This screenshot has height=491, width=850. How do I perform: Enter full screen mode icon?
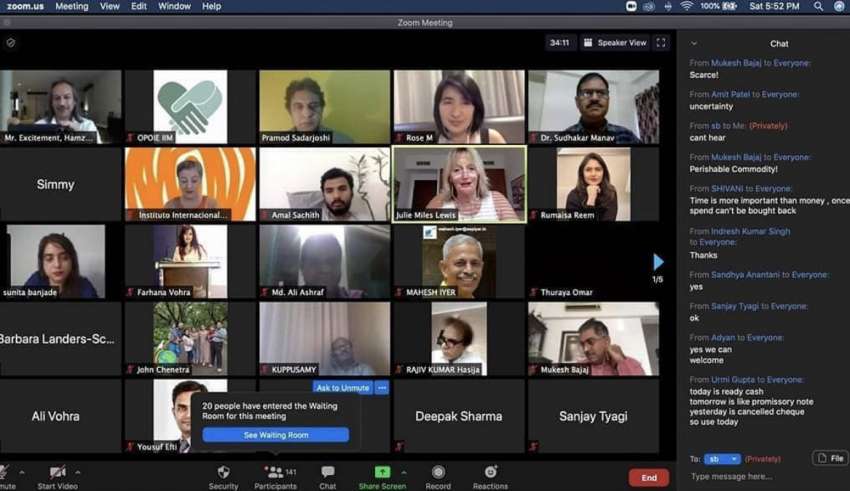coord(661,43)
